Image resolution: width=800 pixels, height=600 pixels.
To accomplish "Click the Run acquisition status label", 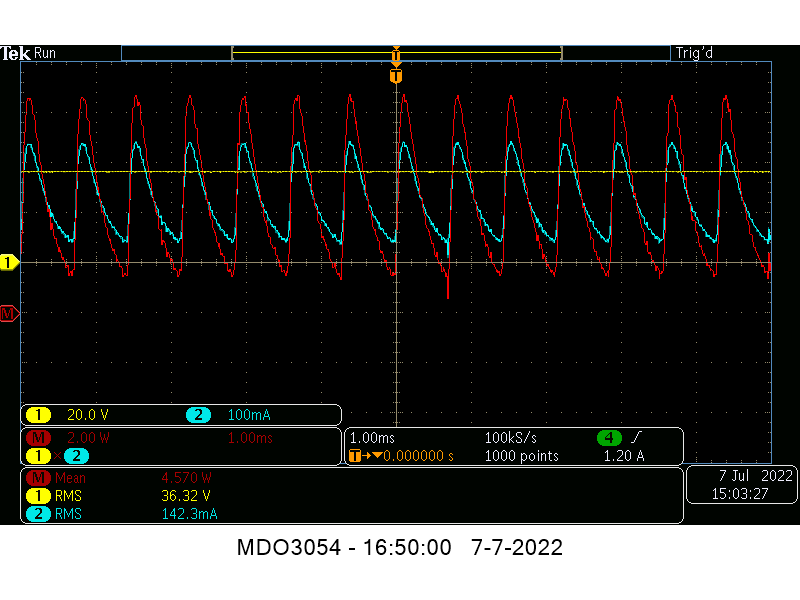I will point(45,54).
